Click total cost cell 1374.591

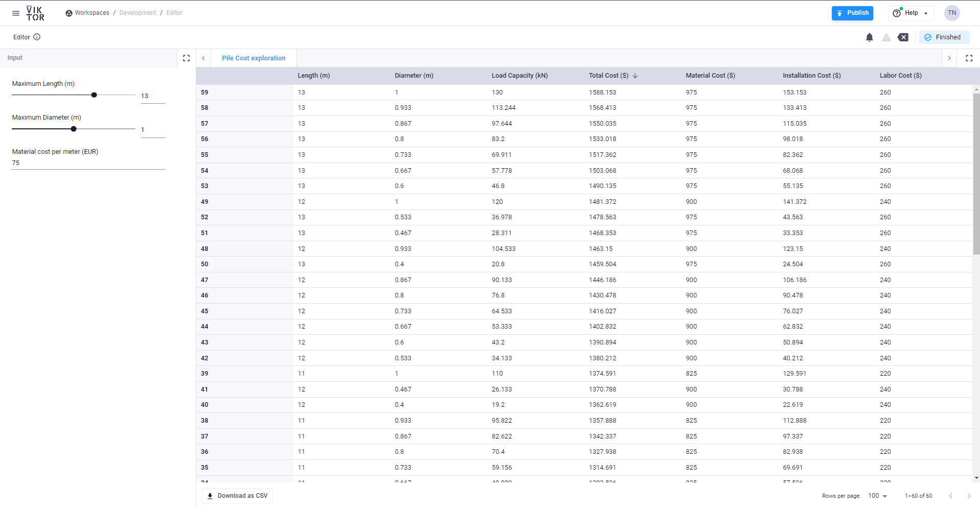click(602, 374)
